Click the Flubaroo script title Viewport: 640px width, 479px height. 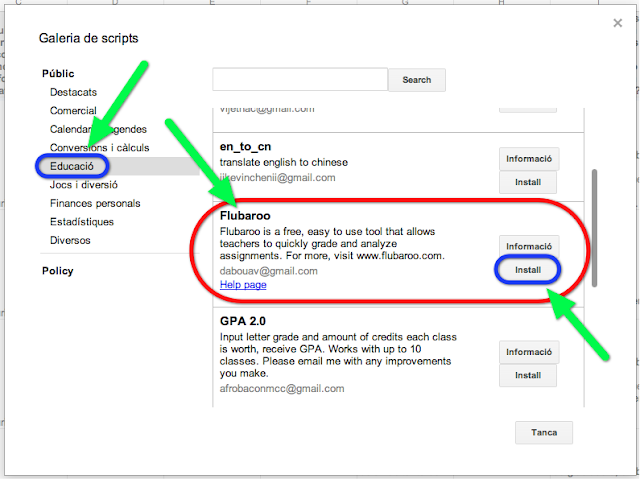tap(245, 215)
